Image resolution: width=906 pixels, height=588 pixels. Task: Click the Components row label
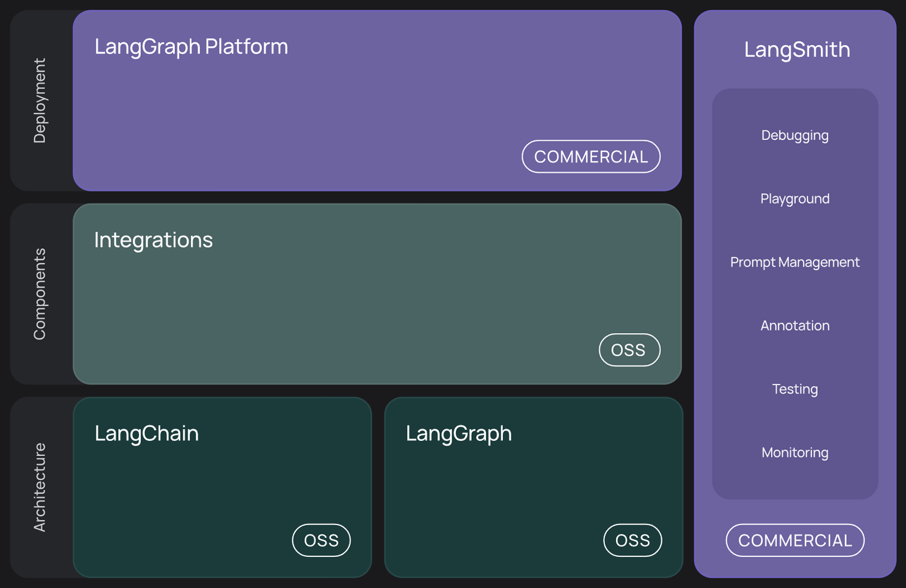39,294
